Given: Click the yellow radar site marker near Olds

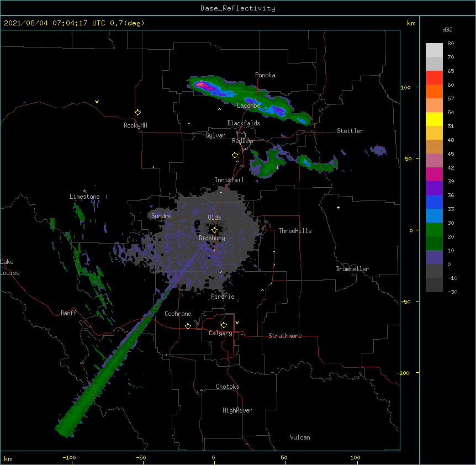Looking at the screenshot, I should click(x=214, y=230).
